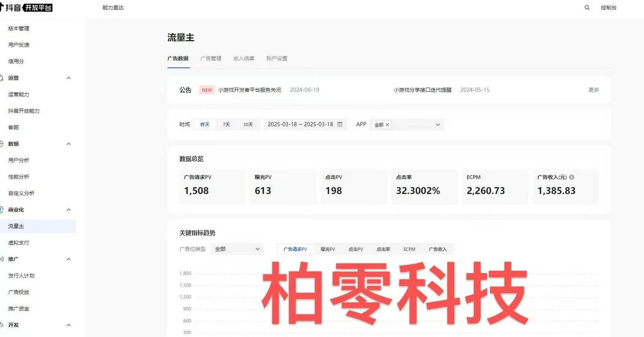Open 性能分析 in sidebar

click(x=19, y=177)
